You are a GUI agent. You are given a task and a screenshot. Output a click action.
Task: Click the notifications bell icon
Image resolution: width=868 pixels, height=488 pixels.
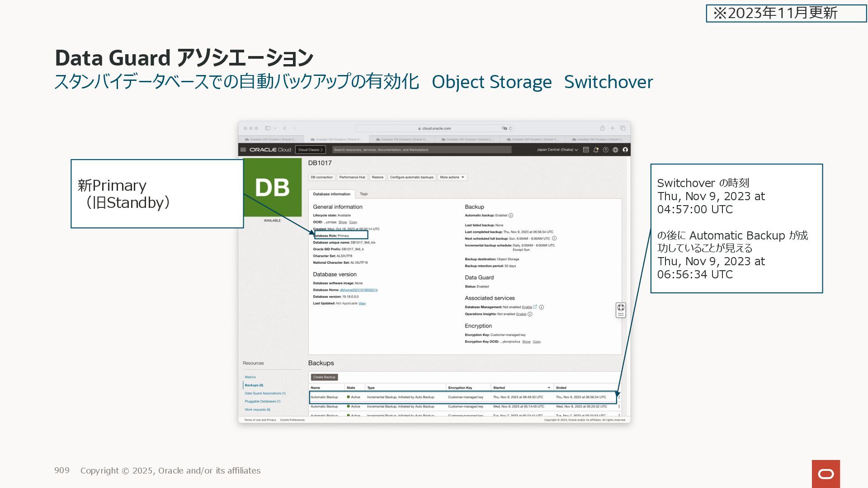point(596,150)
